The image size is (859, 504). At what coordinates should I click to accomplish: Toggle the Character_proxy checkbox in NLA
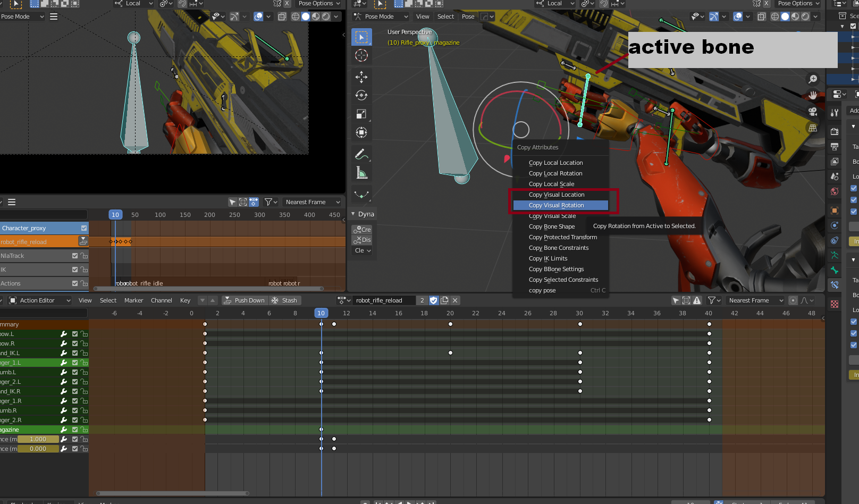(84, 228)
